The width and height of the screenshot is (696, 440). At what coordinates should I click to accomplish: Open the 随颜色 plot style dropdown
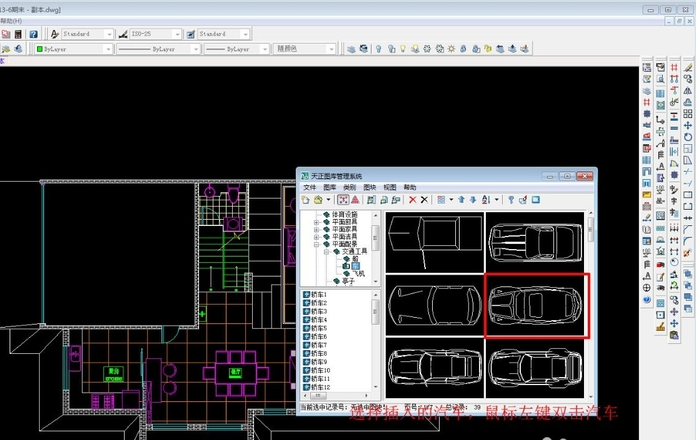click(x=304, y=49)
